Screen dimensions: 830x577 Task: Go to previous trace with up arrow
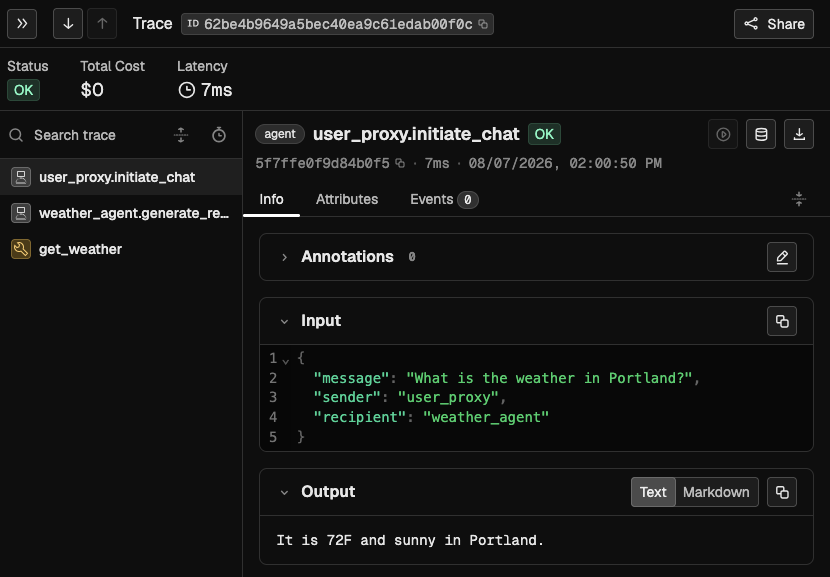[x=102, y=24]
